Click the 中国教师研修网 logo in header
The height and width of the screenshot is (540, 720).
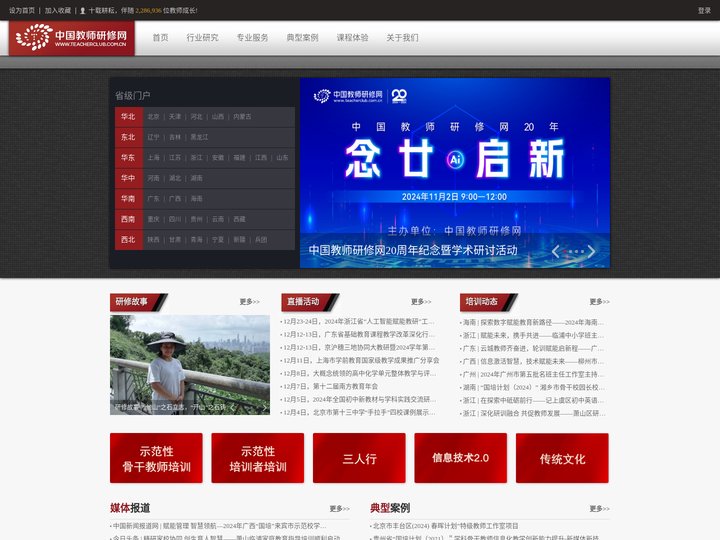point(72,38)
